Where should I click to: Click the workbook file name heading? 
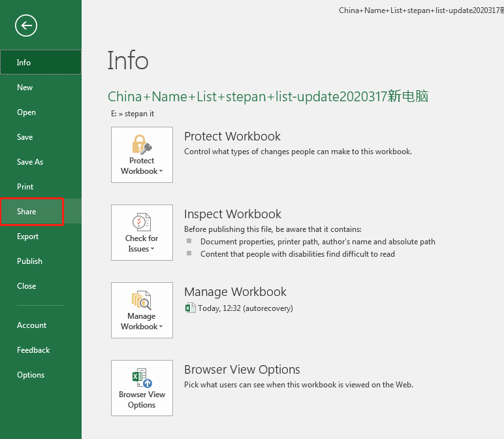pyautogui.click(x=268, y=96)
